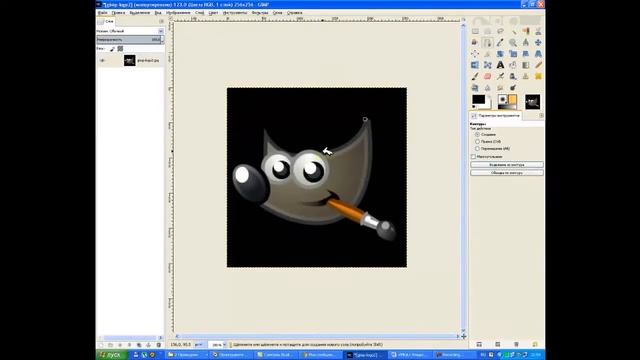Screen dimensions: 640x360
Task: Select the Paths tool in toolbox
Action: (488, 42)
